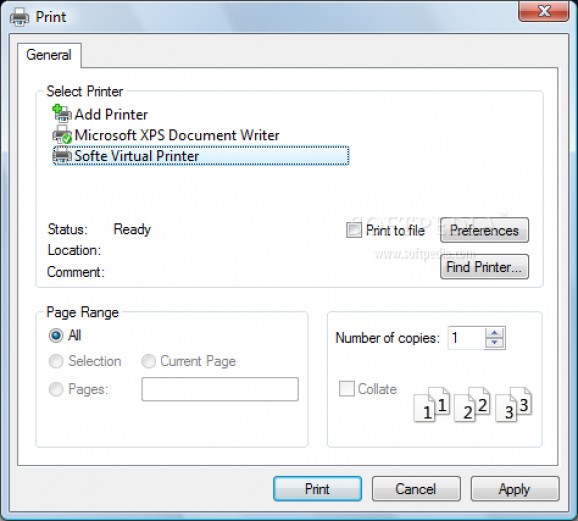
Task: Close the Print dialog window
Action: point(544,11)
